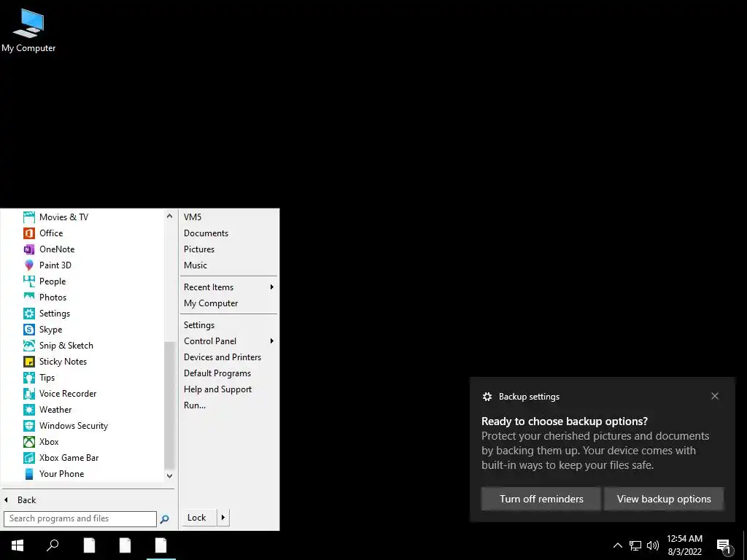Open the OneNote app icon
747x560 pixels.
pyautogui.click(x=29, y=249)
